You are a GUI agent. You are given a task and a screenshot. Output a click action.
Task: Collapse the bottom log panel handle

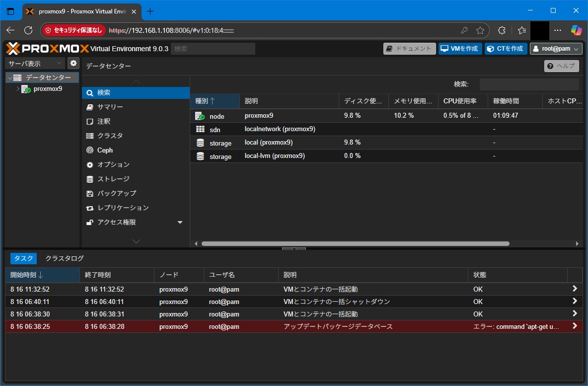pos(294,248)
